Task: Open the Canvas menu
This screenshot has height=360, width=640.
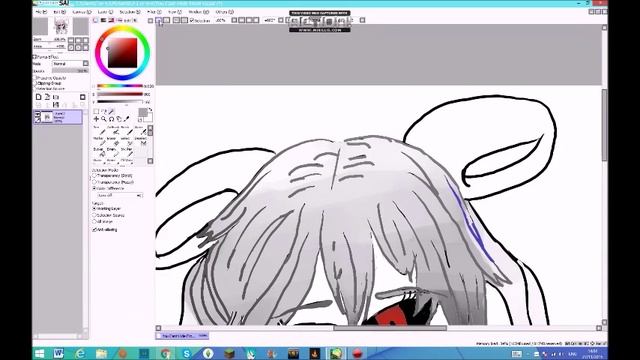Action: [82, 12]
